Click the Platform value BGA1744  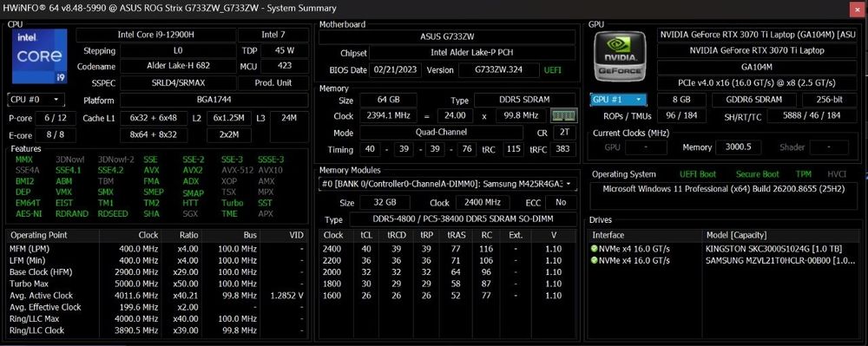click(x=214, y=101)
